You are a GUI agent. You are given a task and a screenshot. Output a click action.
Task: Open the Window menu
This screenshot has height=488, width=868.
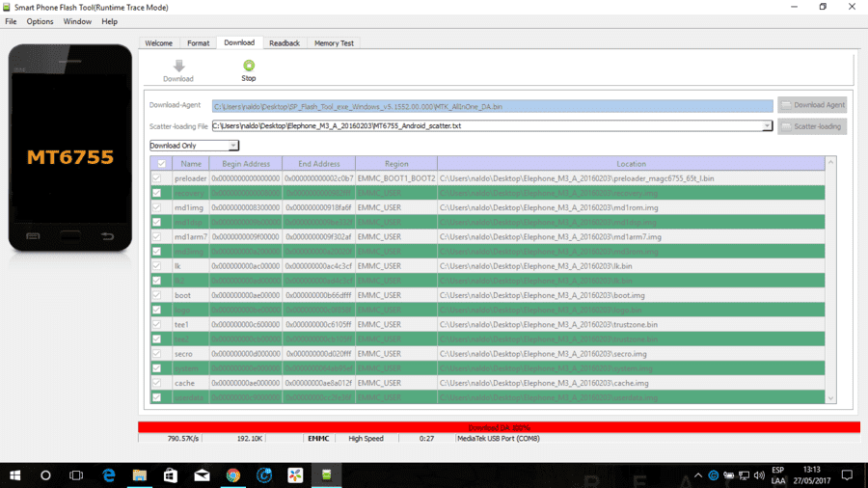(x=77, y=21)
